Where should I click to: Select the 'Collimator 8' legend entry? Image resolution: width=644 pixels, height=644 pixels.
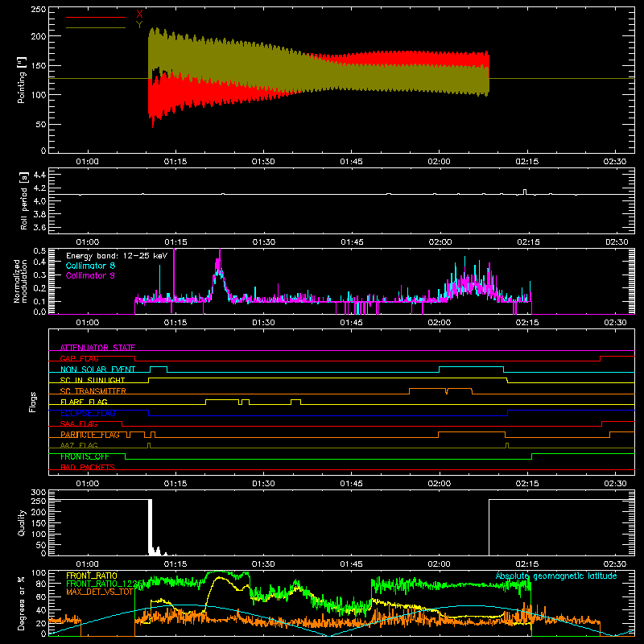pyautogui.click(x=90, y=266)
